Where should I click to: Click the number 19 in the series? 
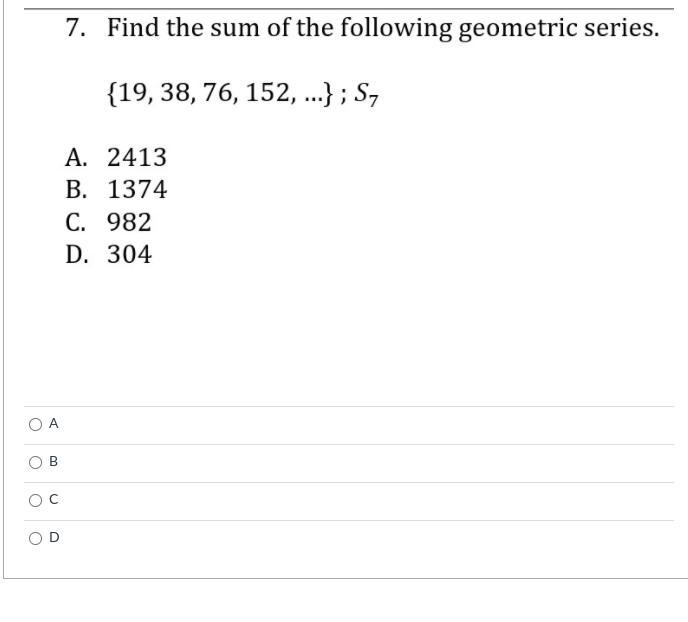pos(128,95)
